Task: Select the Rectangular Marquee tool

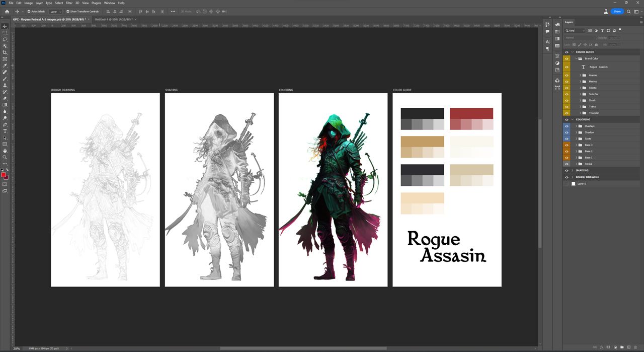Action: pos(5,33)
